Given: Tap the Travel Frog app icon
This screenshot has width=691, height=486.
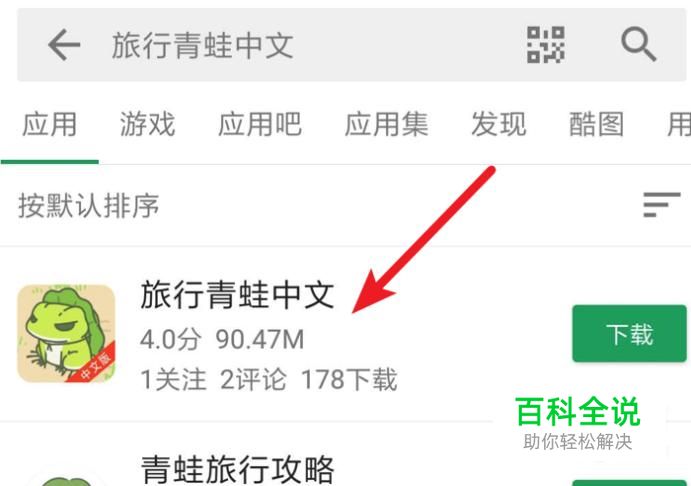Looking at the screenshot, I should coord(66,333).
